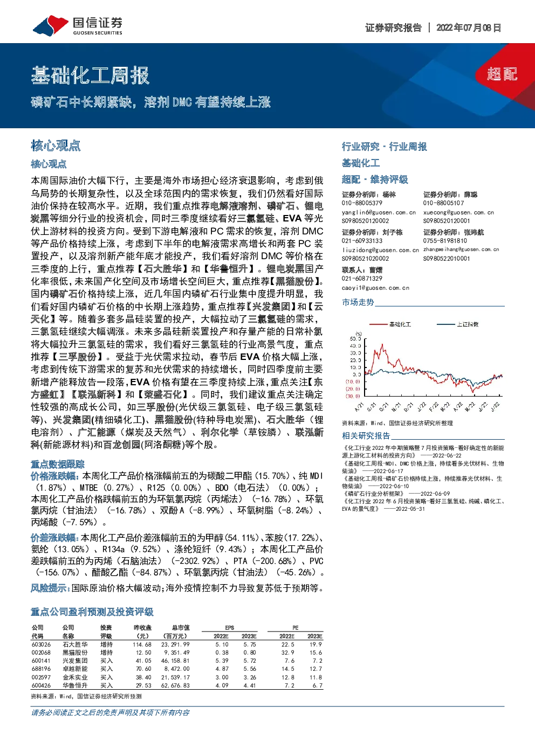This screenshot has height=756, width=535.
Task: Click the red '基础化工' chart legend entry
Action: click(x=390, y=324)
